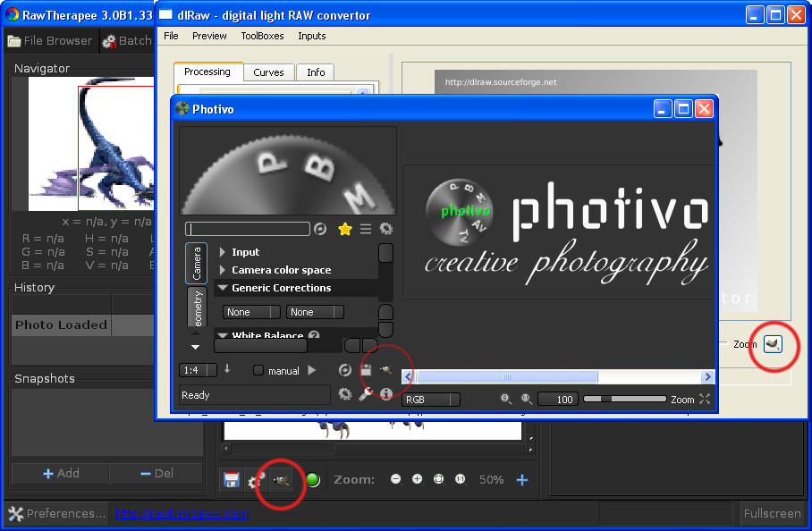
Task: Open White Balance help question mark
Action: (313, 335)
